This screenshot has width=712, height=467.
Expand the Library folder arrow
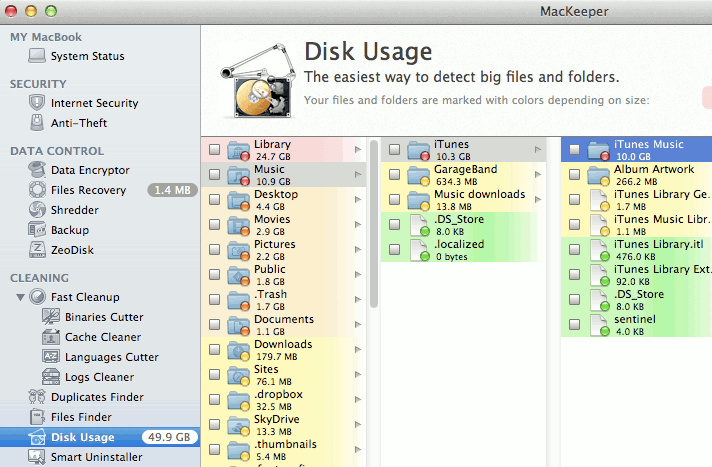click(x=358, y=149)
